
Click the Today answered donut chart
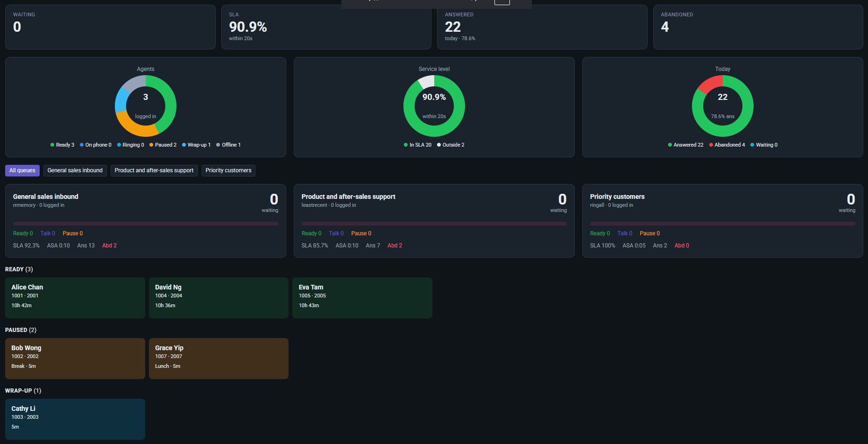pos(723,106)
